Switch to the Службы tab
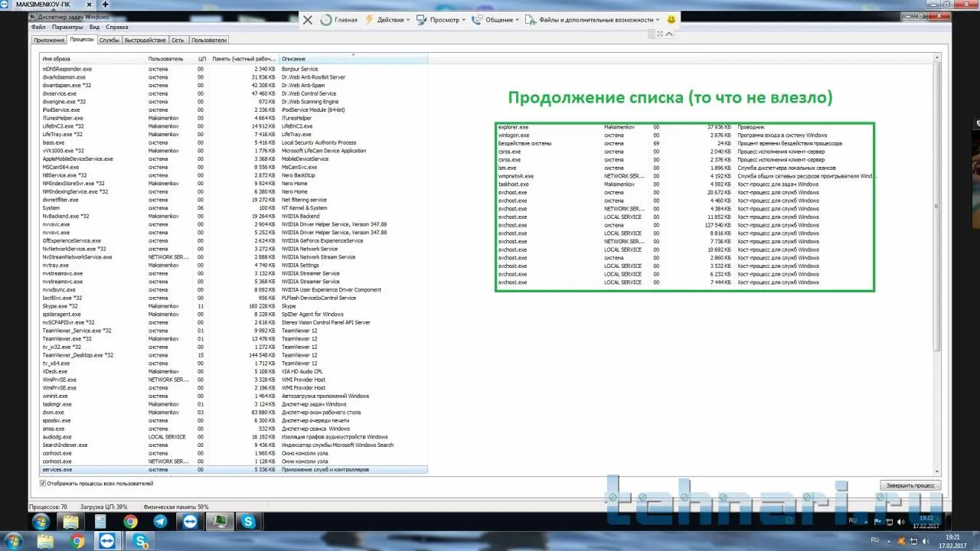This screenshot has width=980, height=551. 109,40
